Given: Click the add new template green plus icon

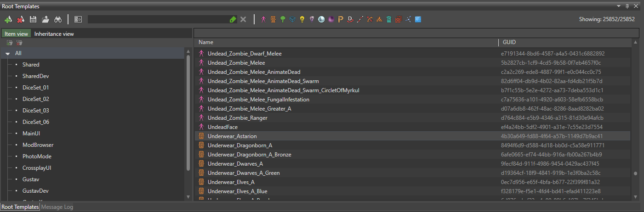Looking at the screenshot, I should [8, 19].
